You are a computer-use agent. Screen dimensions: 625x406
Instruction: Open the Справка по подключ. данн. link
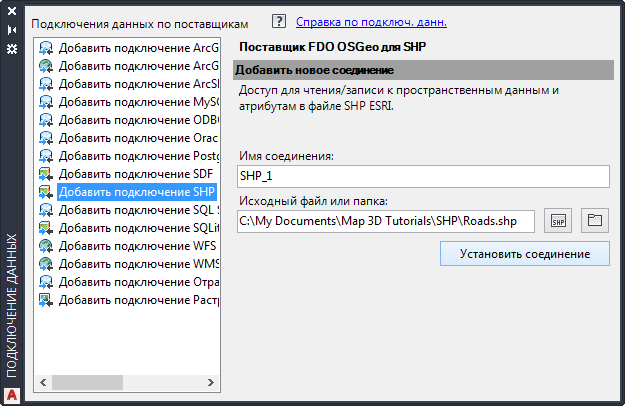pos(371,22)
